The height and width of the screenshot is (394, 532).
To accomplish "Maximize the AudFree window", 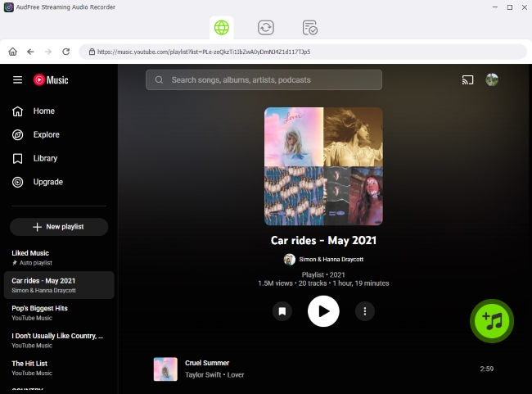I will tap(510, 7).
